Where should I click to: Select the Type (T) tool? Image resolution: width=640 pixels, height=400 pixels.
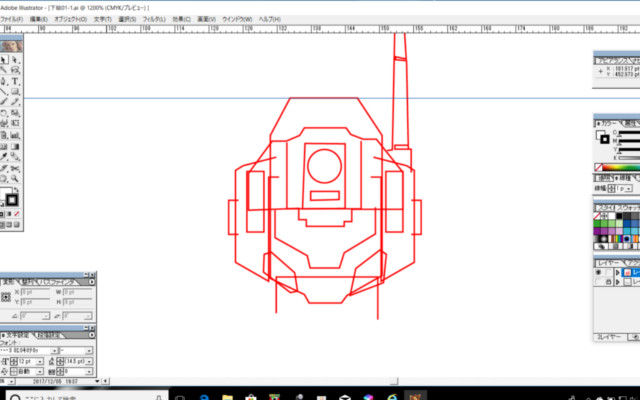pyautogui.click(x=15, y=81)
